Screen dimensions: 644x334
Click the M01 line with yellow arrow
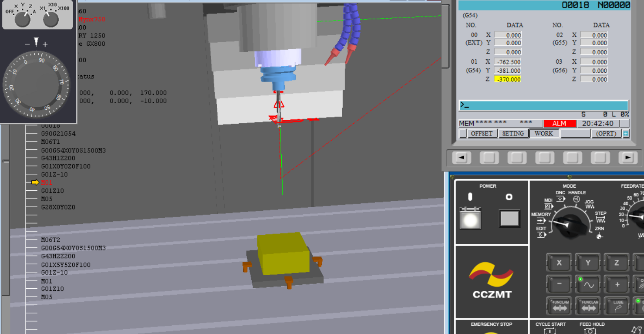tap(46, 182)
